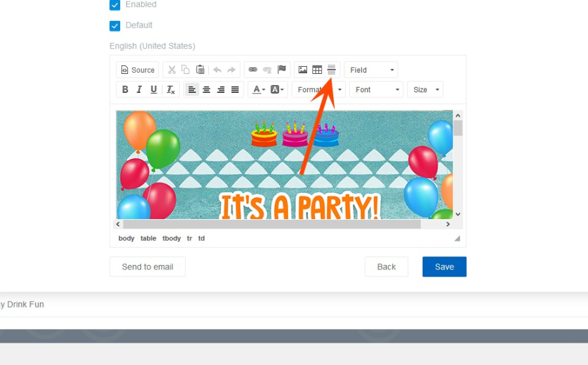
Task: Expand the Size dropdown
Action: tap(425, 90)
